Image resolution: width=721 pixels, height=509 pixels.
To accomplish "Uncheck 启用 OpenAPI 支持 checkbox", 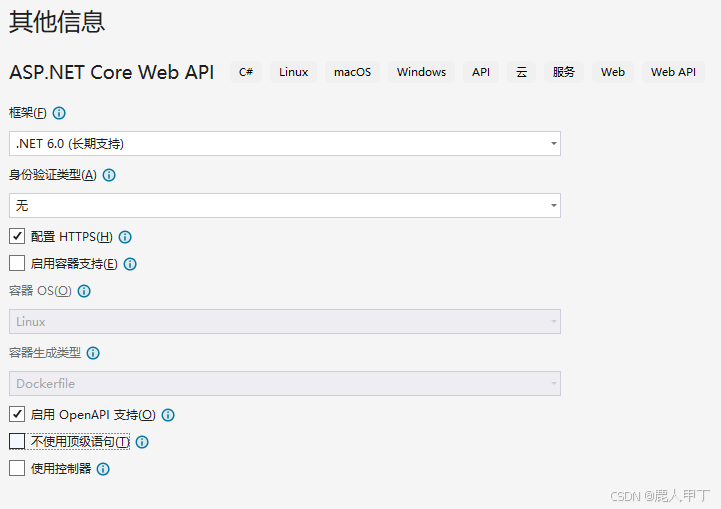I will (x=17, y=414).
